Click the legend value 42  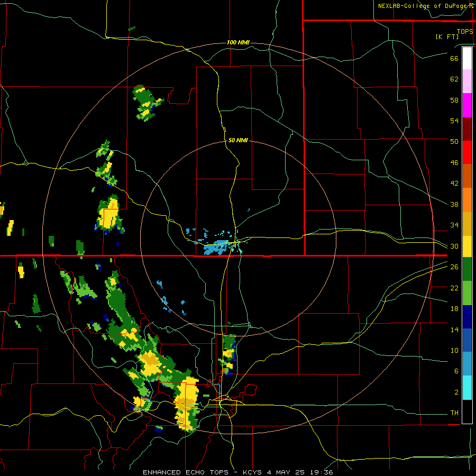454,184
